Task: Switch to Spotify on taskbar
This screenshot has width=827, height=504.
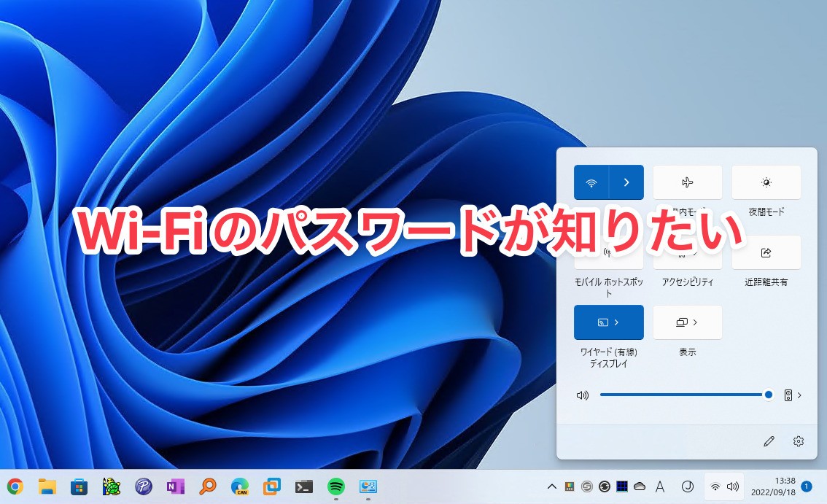Action: 336,486
